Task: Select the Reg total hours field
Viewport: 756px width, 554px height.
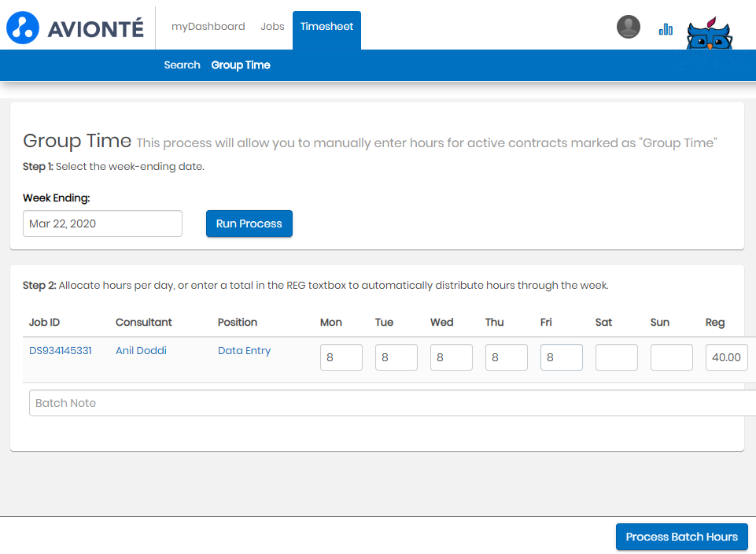Action: (x=726, y=357)
